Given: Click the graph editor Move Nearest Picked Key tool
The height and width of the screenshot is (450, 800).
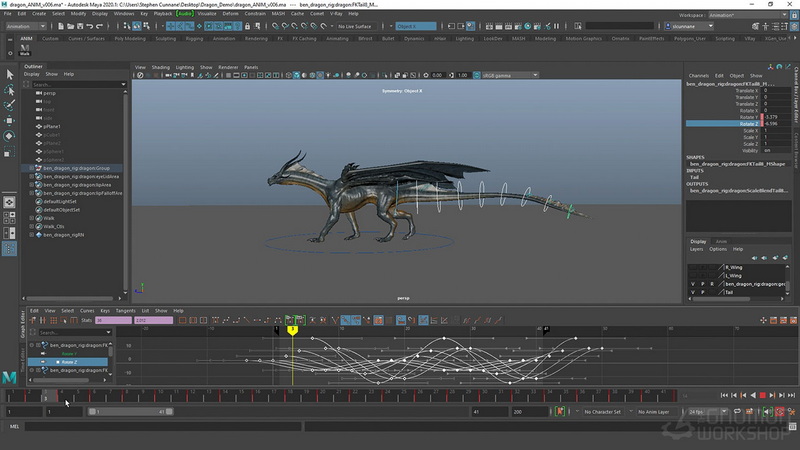Looking at the screenshot, I should [x=33, y=320].
